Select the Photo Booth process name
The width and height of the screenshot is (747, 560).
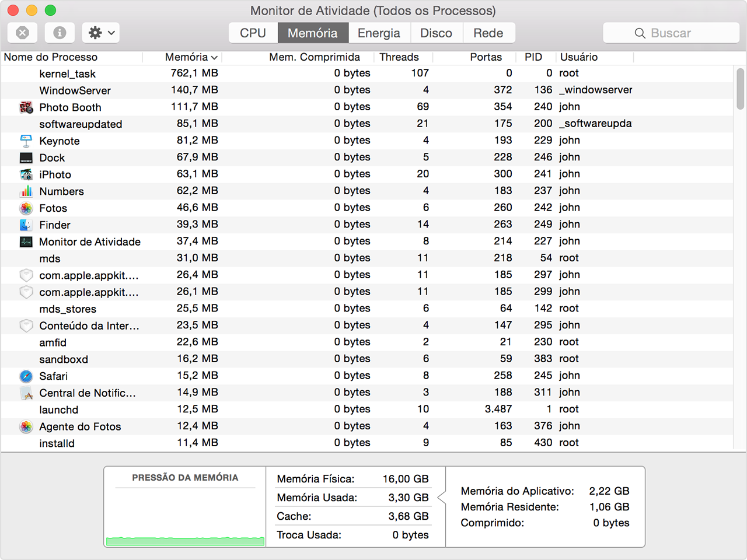70,107
